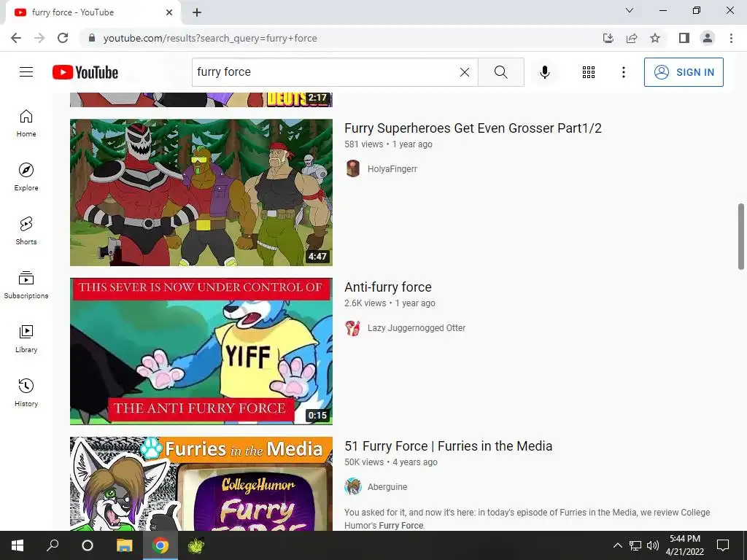Open the Furry Superheroes video thumbnail
This screenshot has height=560, width=747.
[201, 192]
